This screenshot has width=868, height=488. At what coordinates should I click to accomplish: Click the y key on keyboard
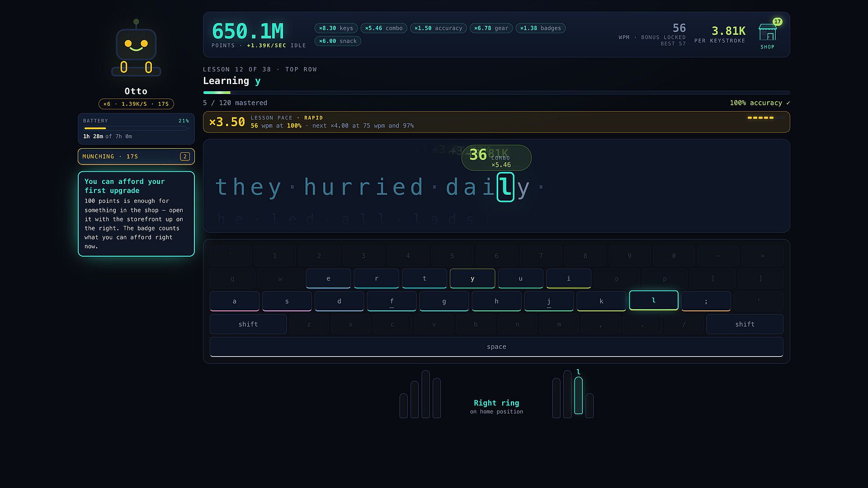click(x=472, y=278)
